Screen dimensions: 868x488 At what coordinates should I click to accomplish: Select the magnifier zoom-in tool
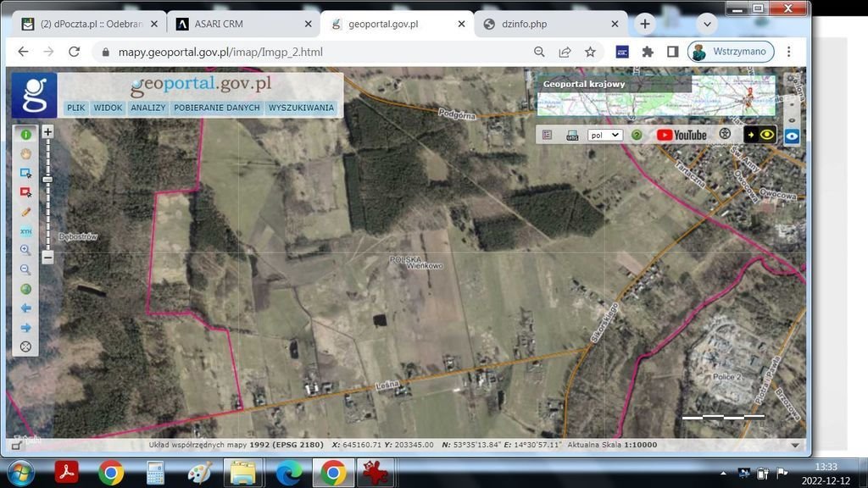point(25,250)
